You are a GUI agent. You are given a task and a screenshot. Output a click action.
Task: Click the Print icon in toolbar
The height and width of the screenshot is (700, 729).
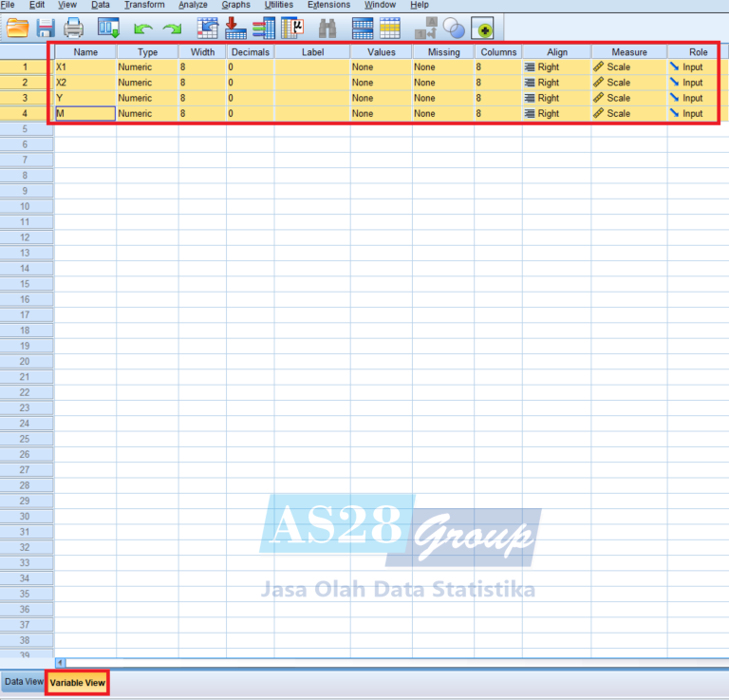click(x=73, y=28)
